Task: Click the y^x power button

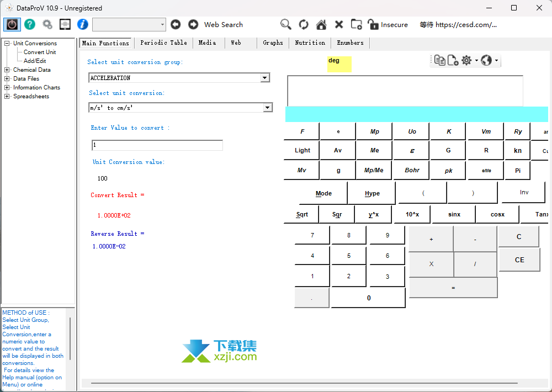Action: pos(374,214)
